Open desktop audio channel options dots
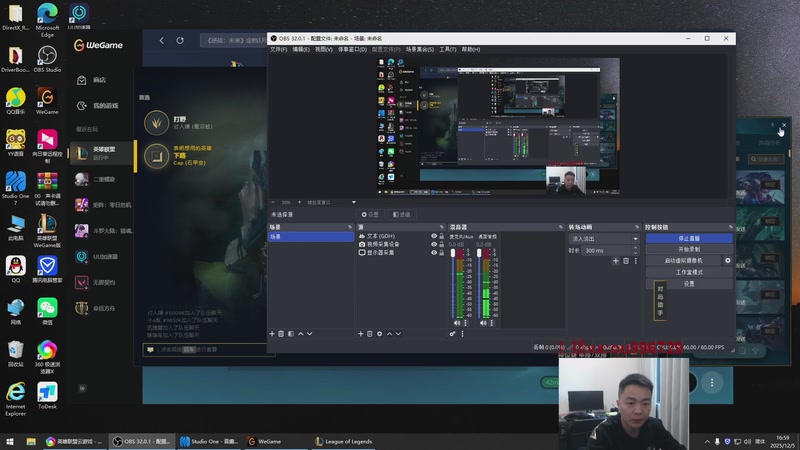 tap(491, 323)
